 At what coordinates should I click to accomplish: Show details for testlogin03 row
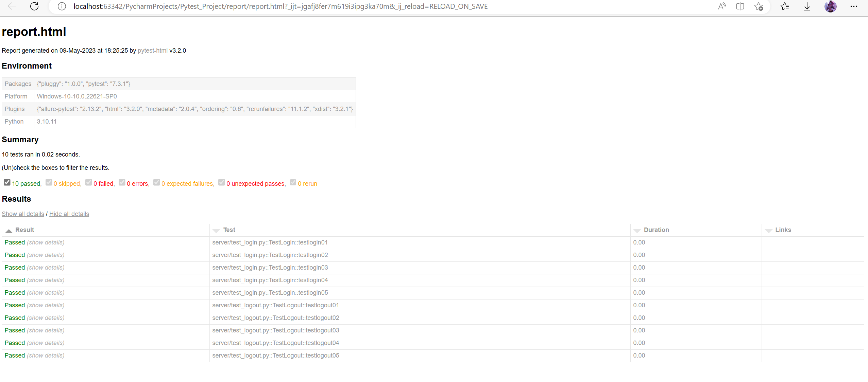tap(46, 268)
